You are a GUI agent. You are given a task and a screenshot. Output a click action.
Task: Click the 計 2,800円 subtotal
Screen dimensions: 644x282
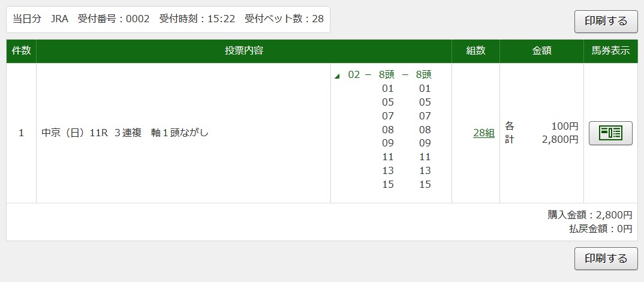pyautogui.click(x=541, y=140)
